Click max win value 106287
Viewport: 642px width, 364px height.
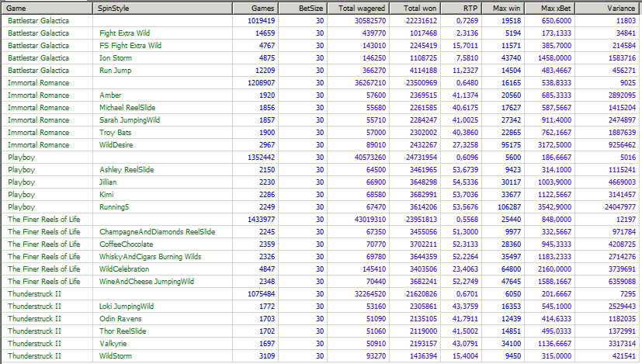pos(509,206)
